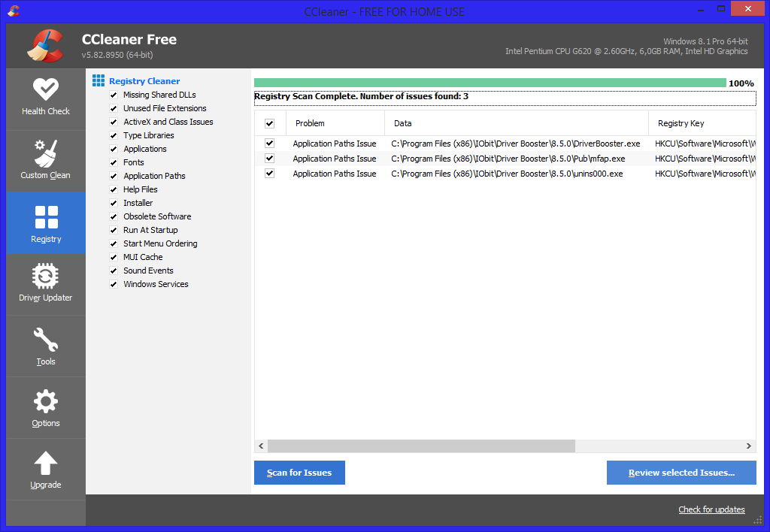The image size is (770, 532).
Task: Disable Application Paths scanning checkbox
Action: (114, 176)
